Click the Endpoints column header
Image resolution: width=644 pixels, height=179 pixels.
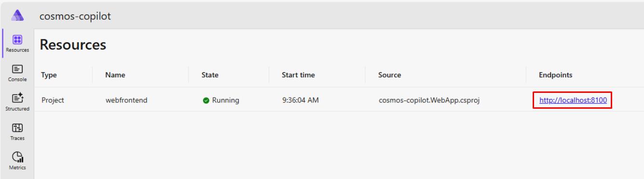click(556, 75)
